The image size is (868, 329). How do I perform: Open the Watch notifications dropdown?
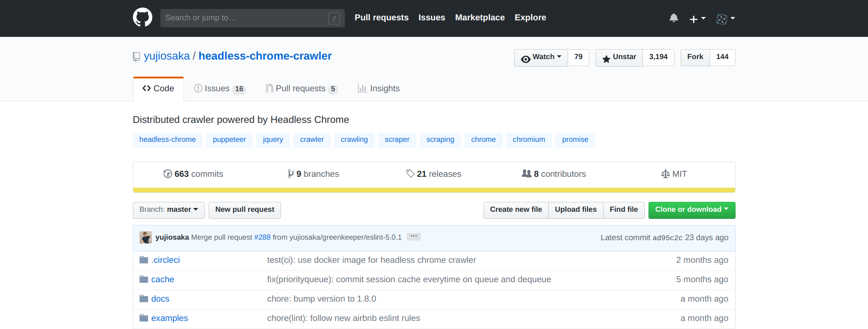pos(541,58)
